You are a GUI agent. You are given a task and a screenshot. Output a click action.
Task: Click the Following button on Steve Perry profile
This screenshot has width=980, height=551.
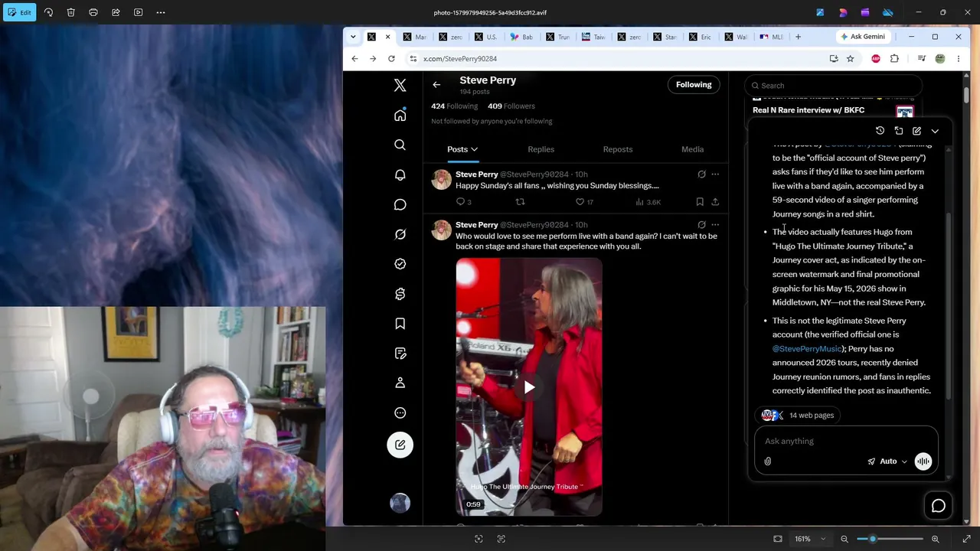[694, 85]
